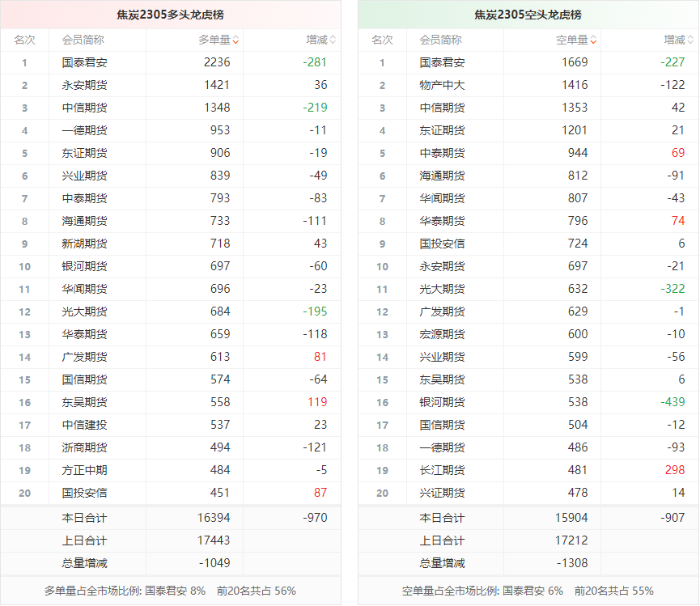
Task: Click 宏源期货 in short table
Action: [x=442, y=334]
